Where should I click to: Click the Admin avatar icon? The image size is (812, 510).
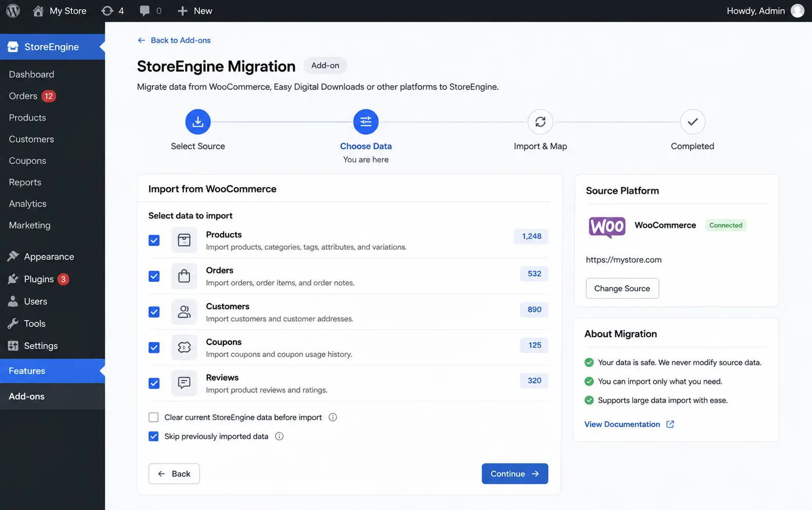(x=798, y=11)
